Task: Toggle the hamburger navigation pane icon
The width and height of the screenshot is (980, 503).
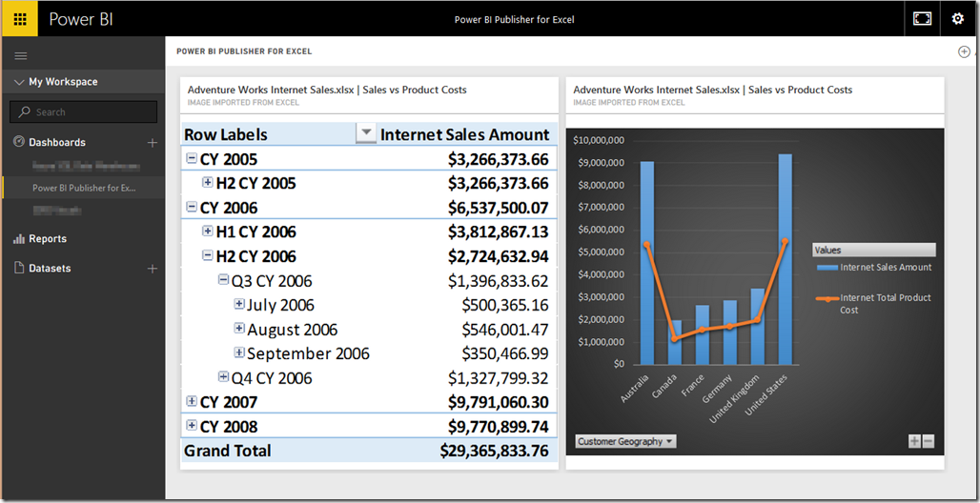Action: pos(21,55)
